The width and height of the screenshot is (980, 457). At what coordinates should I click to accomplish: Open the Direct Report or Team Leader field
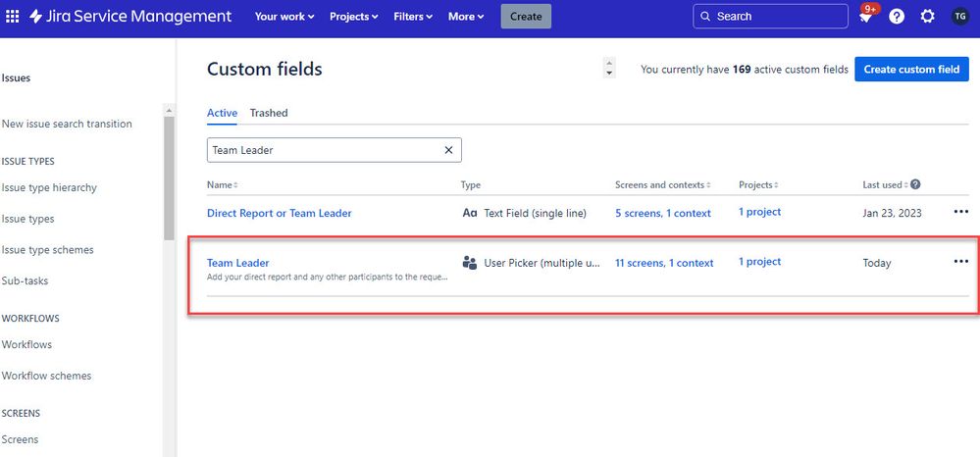[280, 213]
